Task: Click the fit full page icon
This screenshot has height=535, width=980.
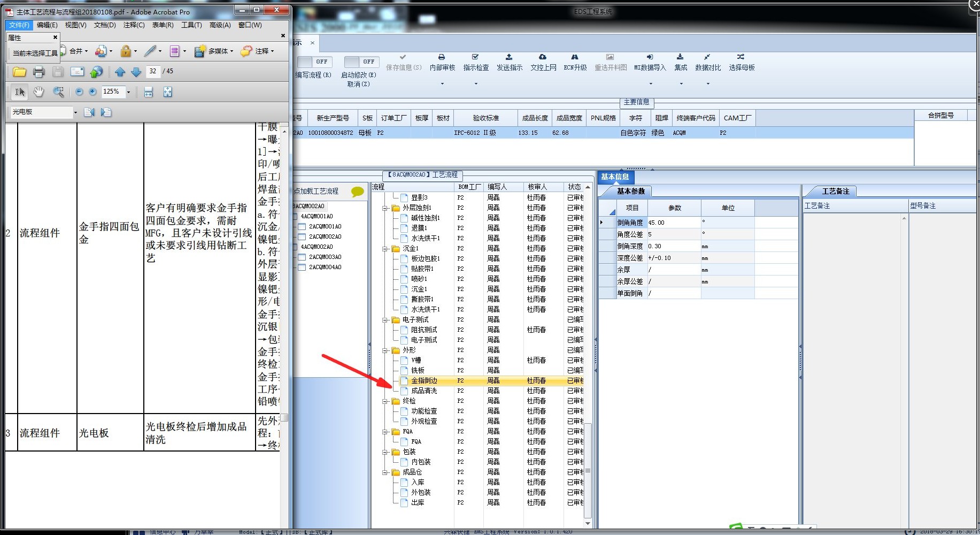Action: point(167,92)
